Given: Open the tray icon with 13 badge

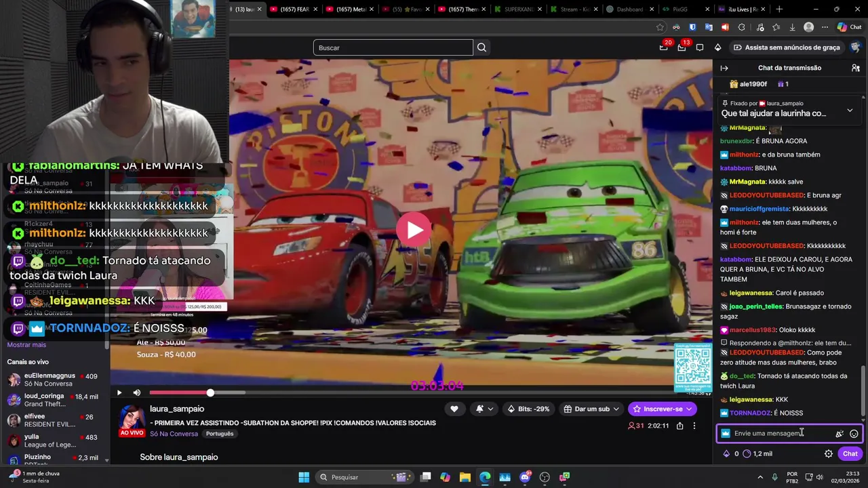Looking at the screenshot, I should click(682, 47).
